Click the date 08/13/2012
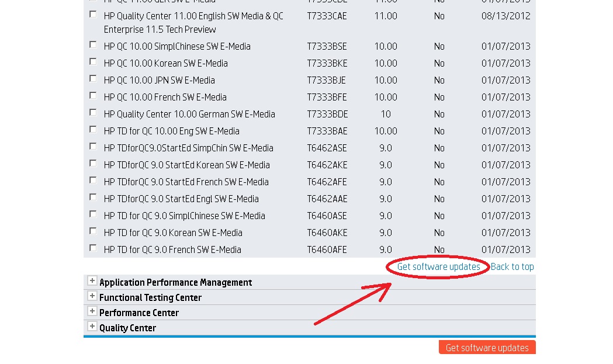 point(506,16)
